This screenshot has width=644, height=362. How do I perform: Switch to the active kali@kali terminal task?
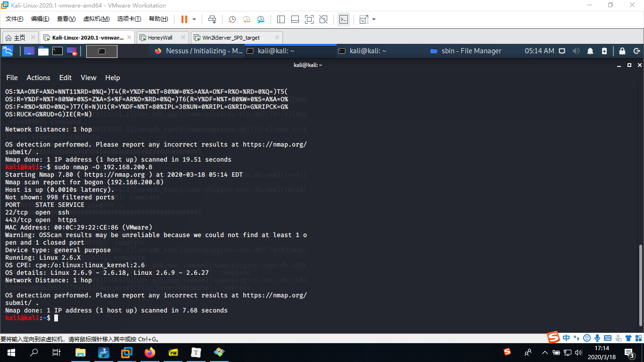290,51
